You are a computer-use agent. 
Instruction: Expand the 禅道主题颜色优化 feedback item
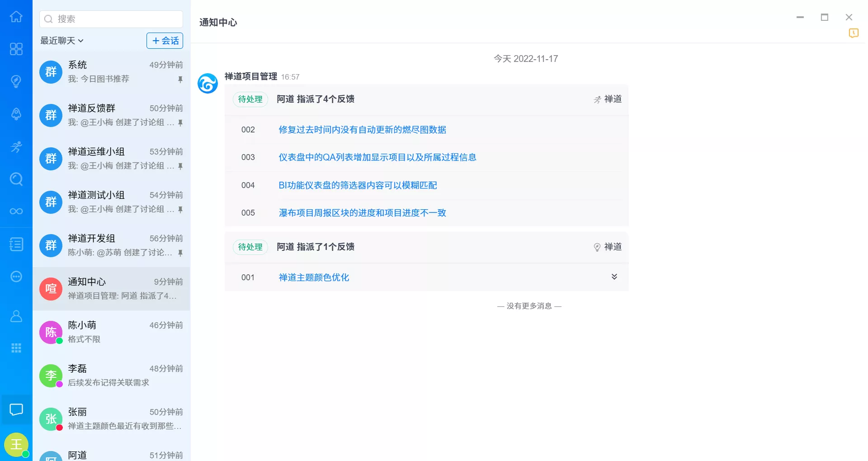(614, 277)
